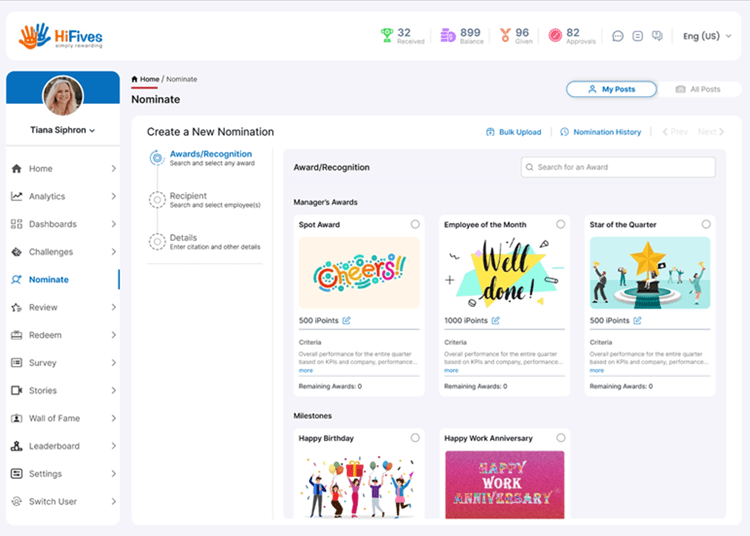This screenshot has width=750, height=536.
Task: Click the Approvals icon in header
Action: point(555,36)
